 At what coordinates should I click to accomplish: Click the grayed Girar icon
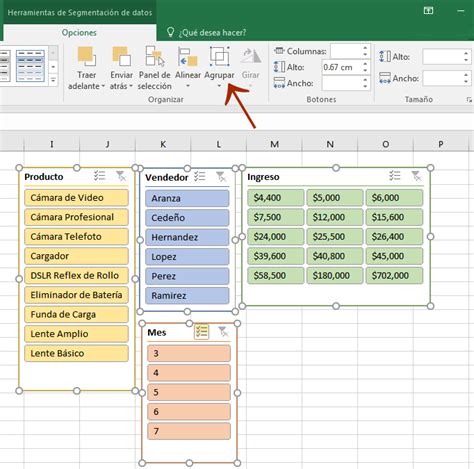coord(251,56)
